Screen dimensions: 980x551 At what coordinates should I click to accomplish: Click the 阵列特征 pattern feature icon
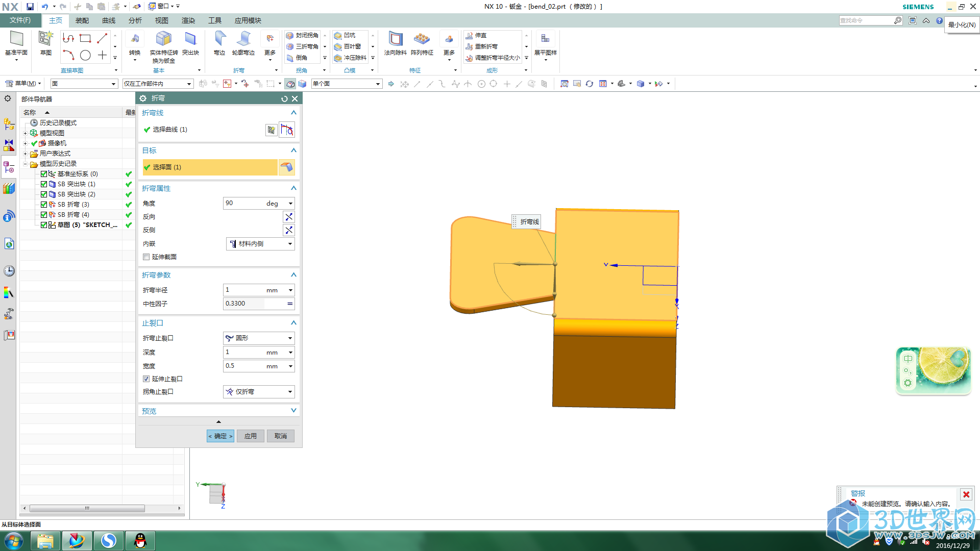[422, 39]
